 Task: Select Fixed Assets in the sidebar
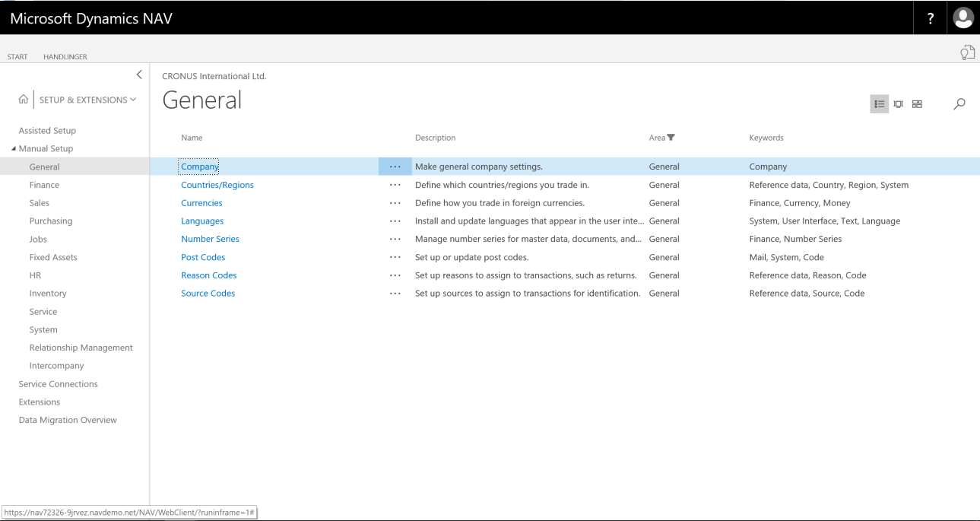[53, 257]
